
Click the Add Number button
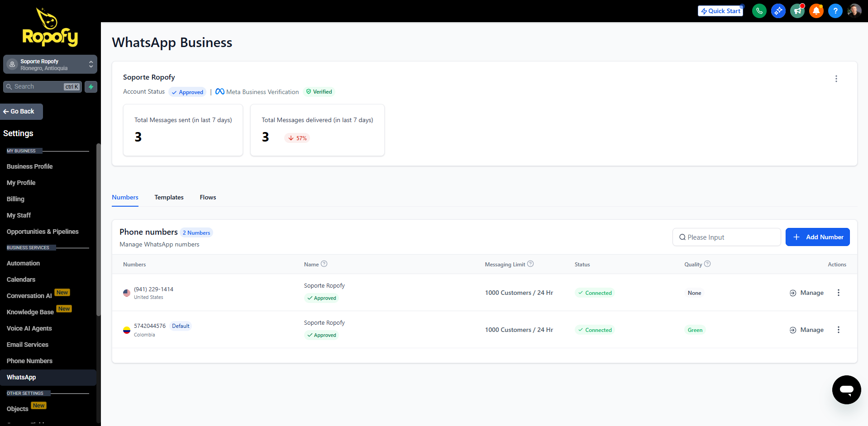click(x=817, y=237)
